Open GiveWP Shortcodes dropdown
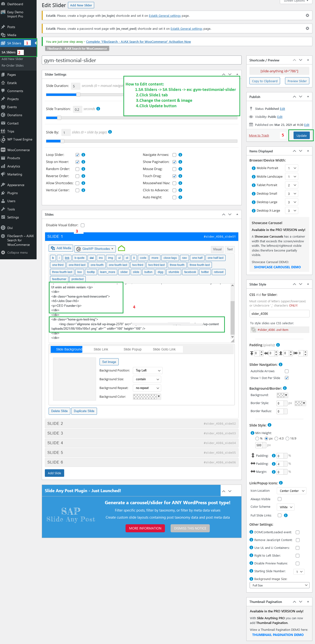This screenshot has width=315, height=644. pos(95,249)
